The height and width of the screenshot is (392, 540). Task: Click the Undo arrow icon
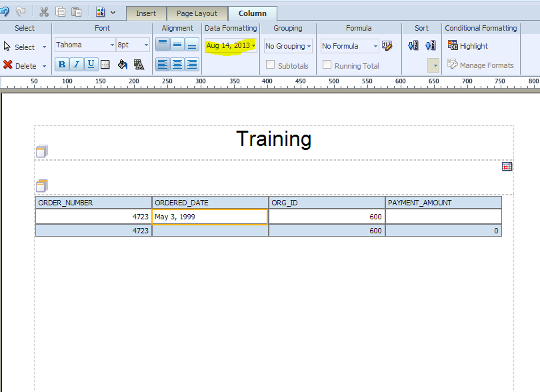(x=5, y=12)
